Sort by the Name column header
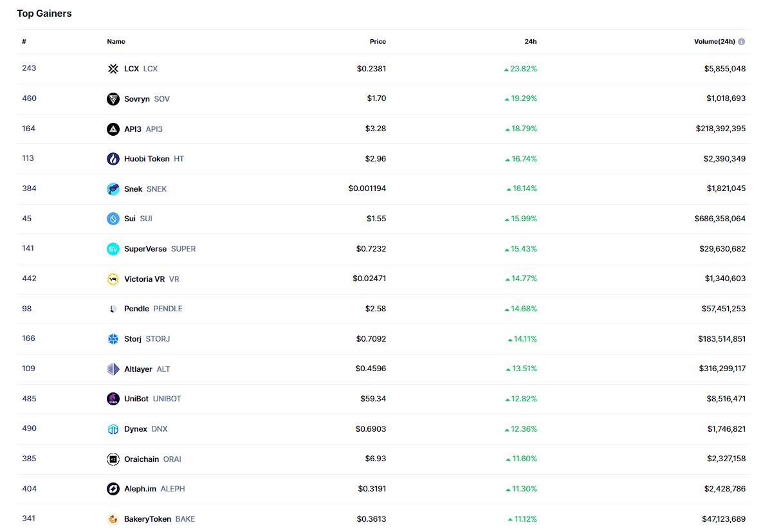The width and height of the screenshot is (770, 532). 116,42
